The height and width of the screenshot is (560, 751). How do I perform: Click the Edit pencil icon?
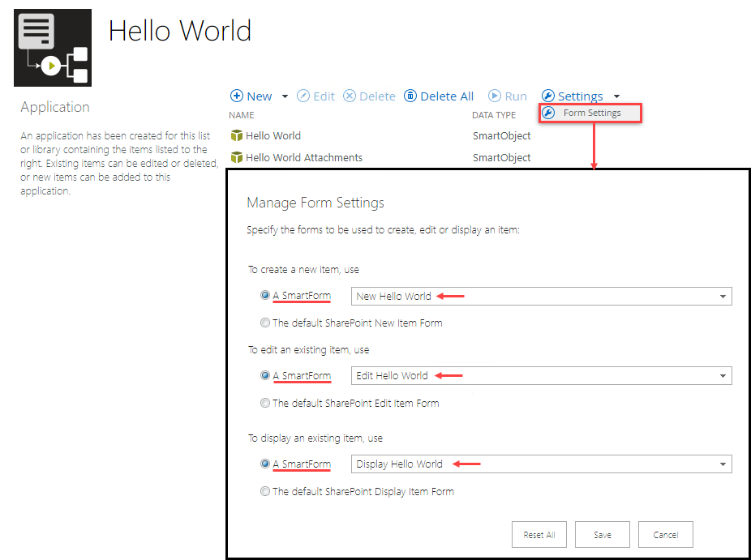click(303, 96)
